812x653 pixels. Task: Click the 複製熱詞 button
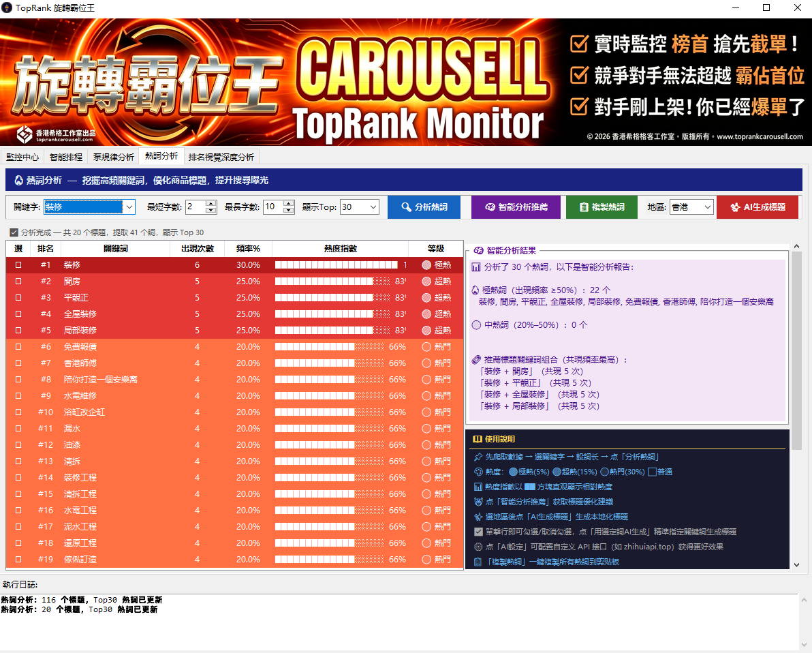[x=602, y=207]
